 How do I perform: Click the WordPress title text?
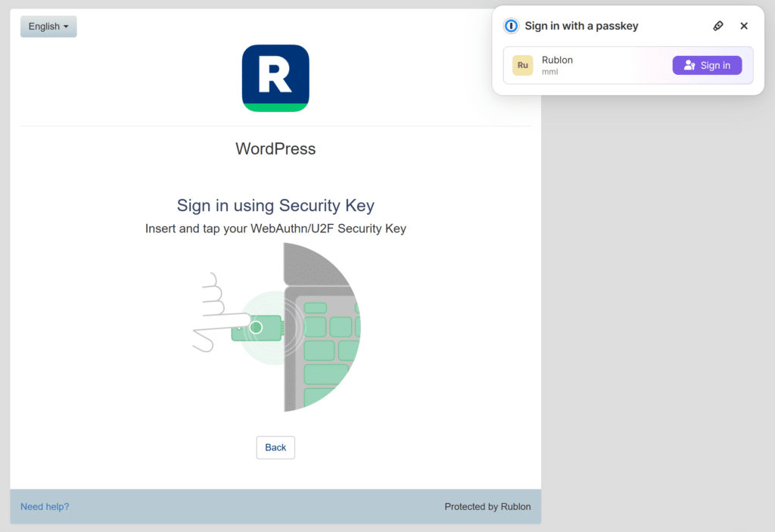pyautogui.click(x=275, y=148)
